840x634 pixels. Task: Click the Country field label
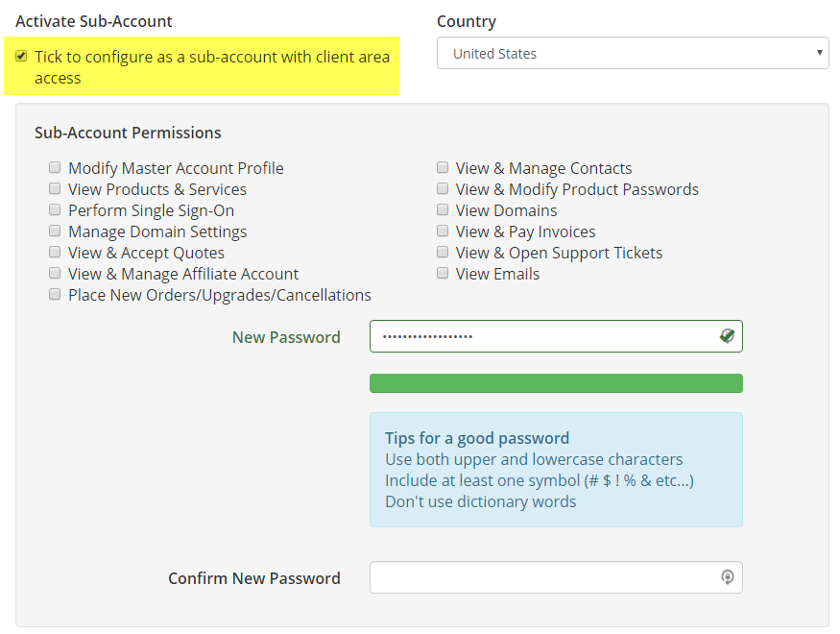point(467,21)
